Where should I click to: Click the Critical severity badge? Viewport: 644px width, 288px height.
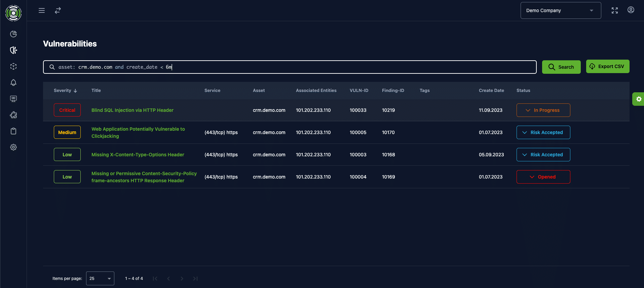click(x=67, y=110)
